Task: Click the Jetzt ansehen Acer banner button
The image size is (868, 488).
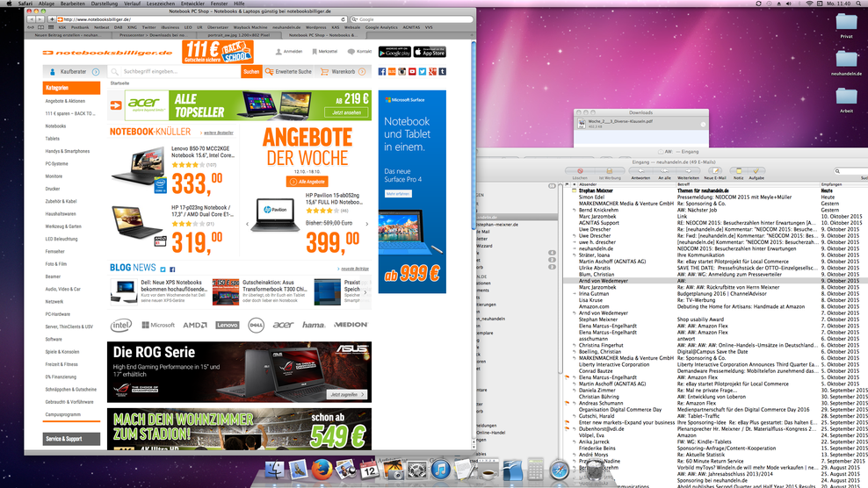Action: click(346, 112)
